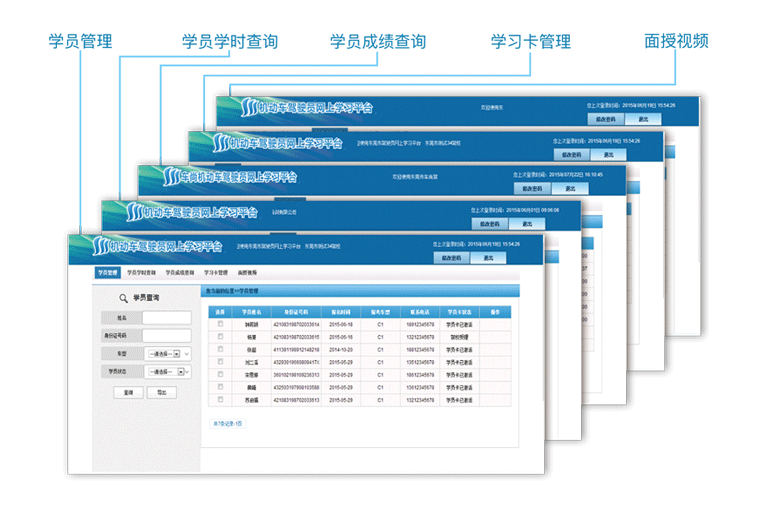Screen dimensions: 760x516
Task: Click the wave logo of the rearmost window
Action: tap(246, 107)
